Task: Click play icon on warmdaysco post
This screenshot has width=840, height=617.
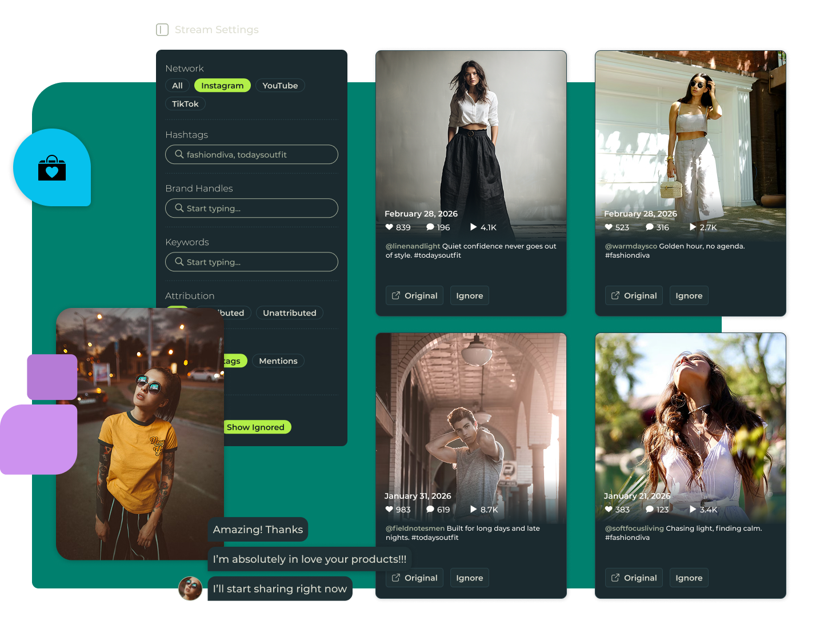Action: [x=693, y=227]
